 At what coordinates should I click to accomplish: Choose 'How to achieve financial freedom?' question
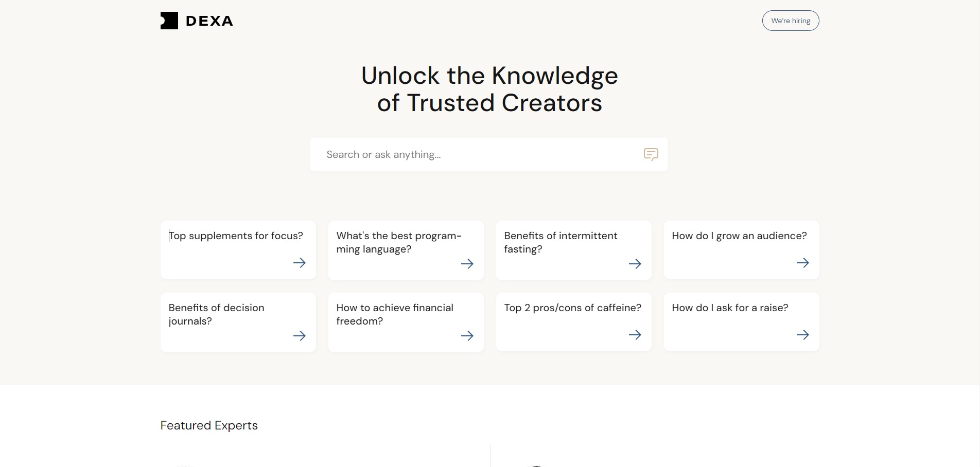(x=395, y=314)
